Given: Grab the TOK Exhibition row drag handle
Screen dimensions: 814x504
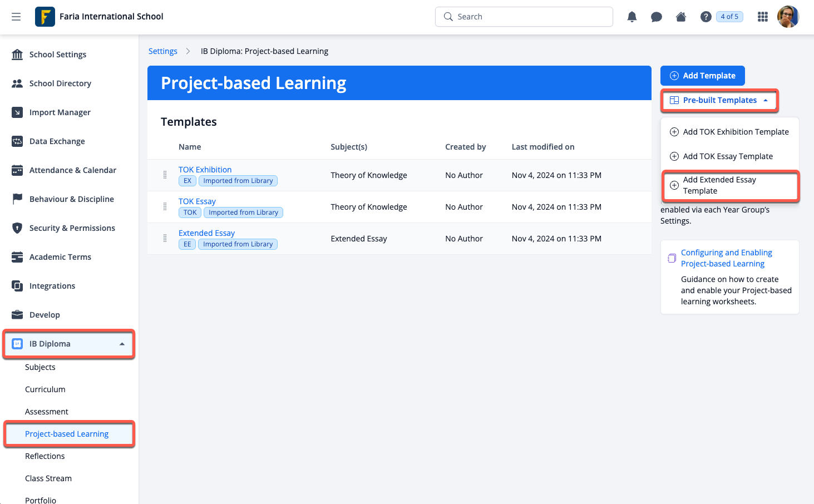Looking at the screenshot, I should tap(165, 175).
